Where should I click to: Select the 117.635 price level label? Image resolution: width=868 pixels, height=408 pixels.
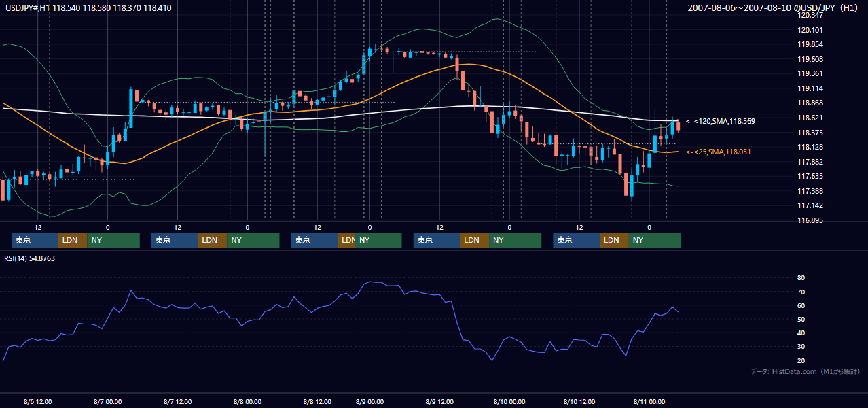tap(811, 176)
